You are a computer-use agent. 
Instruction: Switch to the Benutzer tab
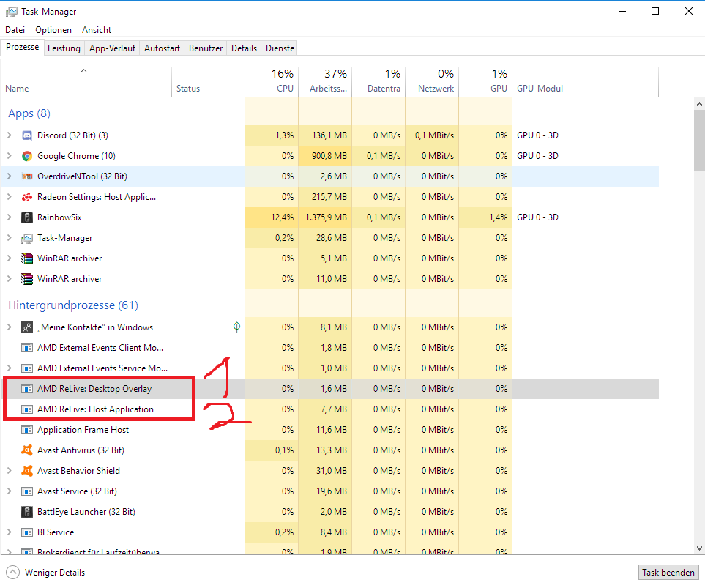pyautogui.click(x=206, y=48)
